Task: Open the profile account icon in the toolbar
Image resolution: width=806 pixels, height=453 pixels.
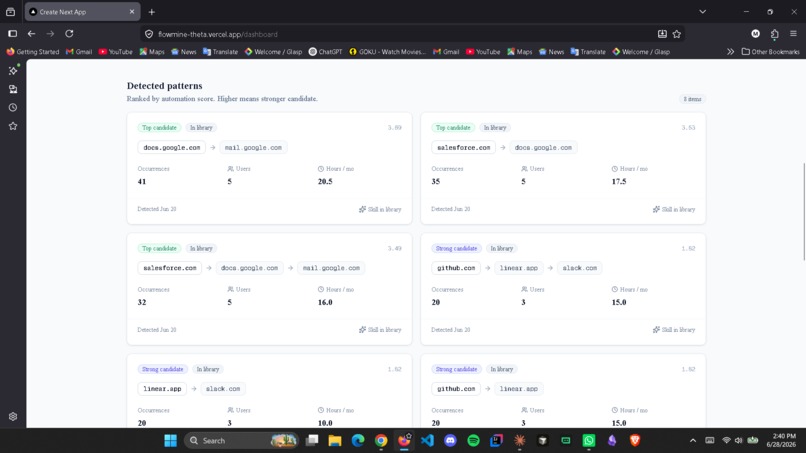Action: click(x=755, y=34)
